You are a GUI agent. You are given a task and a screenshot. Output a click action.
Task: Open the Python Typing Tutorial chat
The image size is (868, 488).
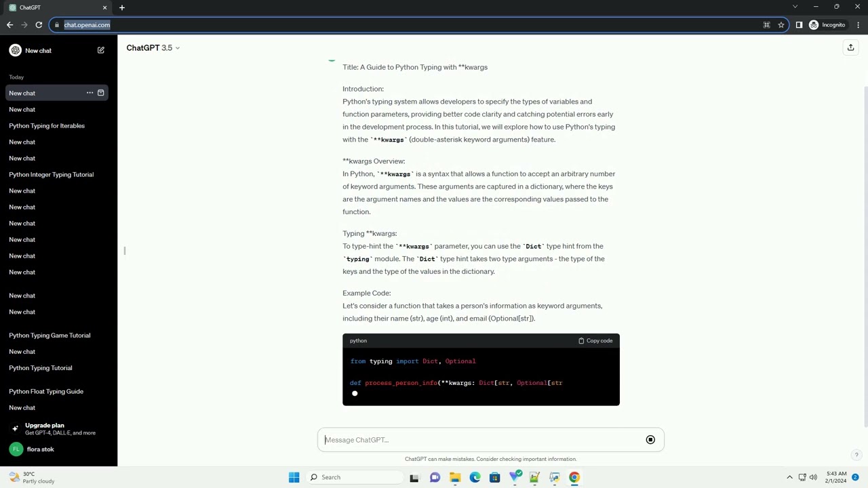pyautogui.click(x=41, y=368)
